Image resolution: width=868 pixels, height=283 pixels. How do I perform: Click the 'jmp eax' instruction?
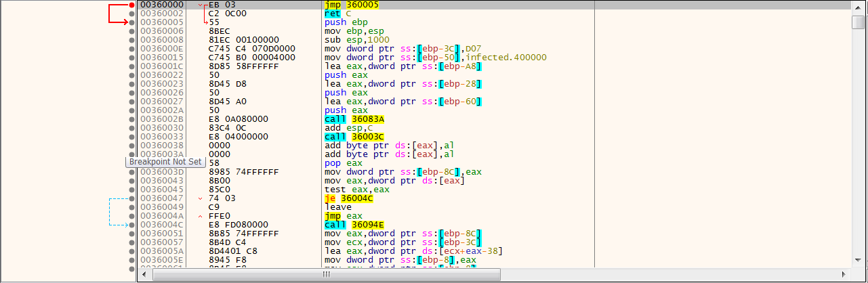point(344,216)
